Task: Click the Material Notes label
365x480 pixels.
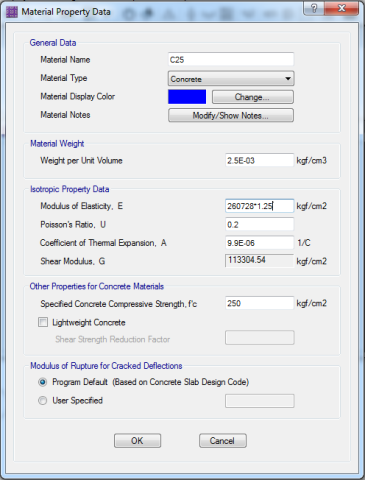Action: (65, 115)
